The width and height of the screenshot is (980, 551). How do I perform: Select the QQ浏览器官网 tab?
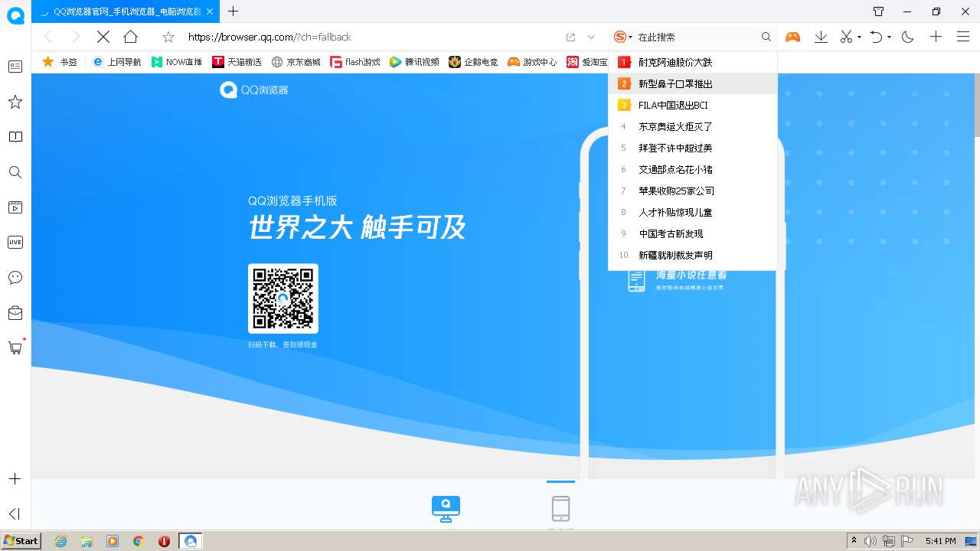(126, 11)
